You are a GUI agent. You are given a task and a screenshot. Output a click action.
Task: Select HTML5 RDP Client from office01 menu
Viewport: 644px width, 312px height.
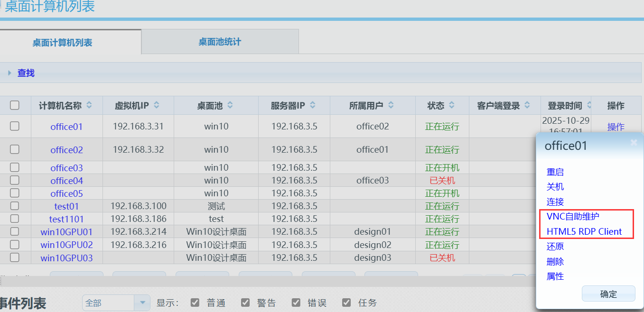(x=585, y=231)
